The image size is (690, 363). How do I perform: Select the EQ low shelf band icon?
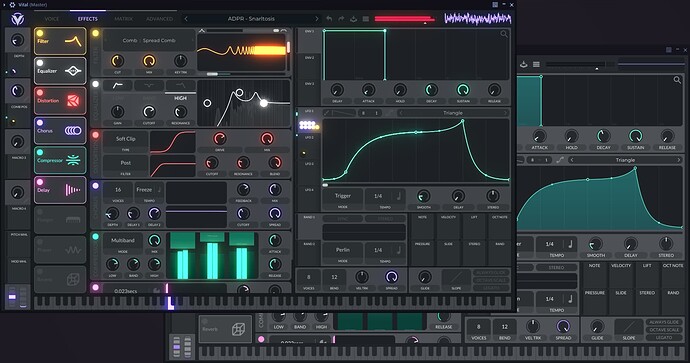(117, 85)
